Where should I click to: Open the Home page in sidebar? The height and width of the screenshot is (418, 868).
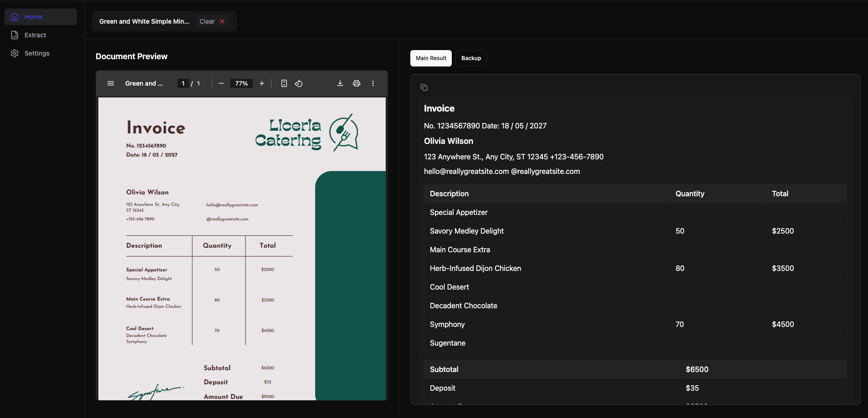pyautogui.click(x=33, y=17)
